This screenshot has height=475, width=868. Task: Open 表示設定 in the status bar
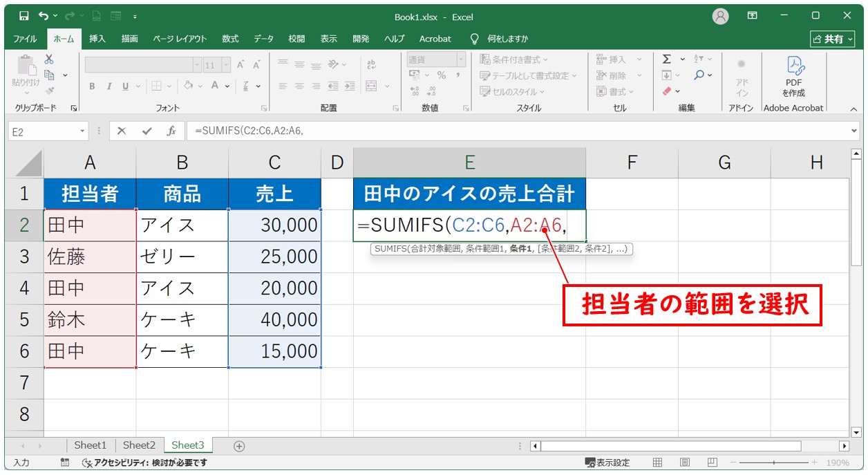[x=607, y=463]
